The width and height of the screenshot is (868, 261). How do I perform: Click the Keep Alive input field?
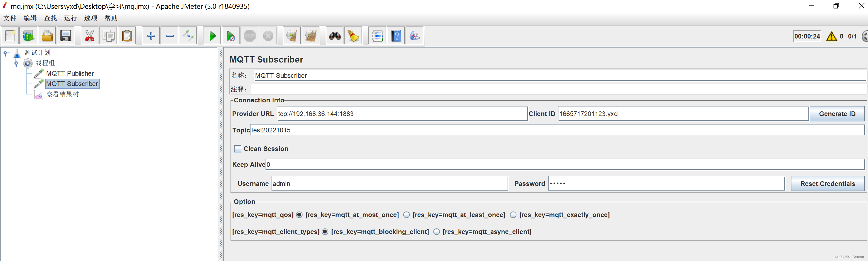[x=565, y=164]
